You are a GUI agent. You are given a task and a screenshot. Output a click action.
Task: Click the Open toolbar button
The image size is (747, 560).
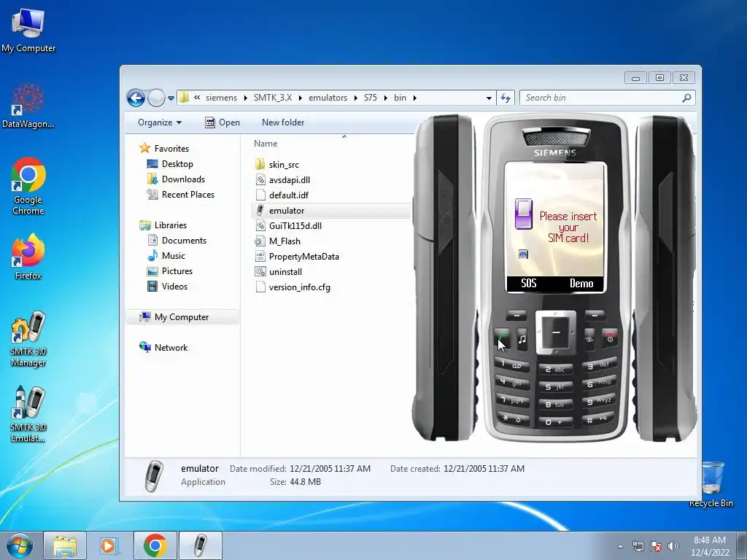[222, 122]
